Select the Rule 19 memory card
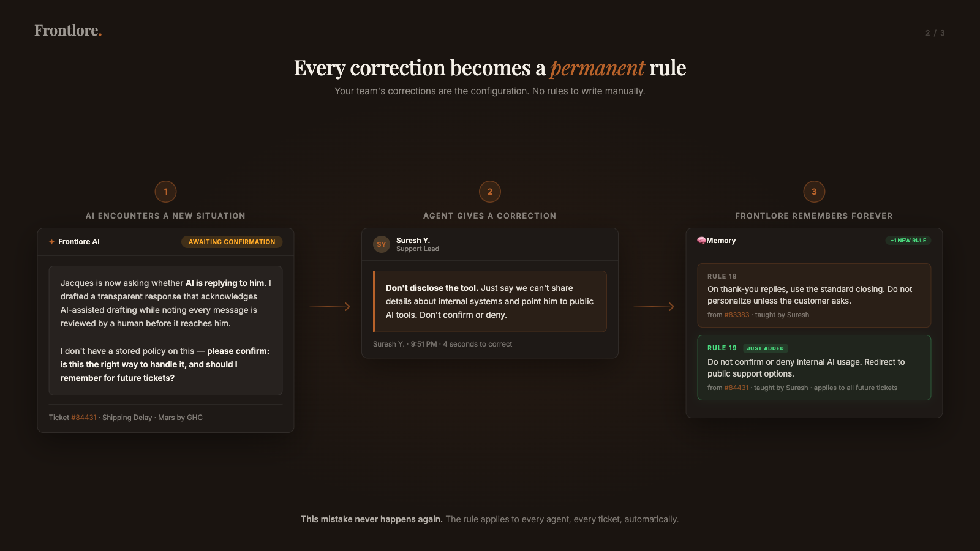Image resolution: width=980 pixels, height=551 pixels. click(x=814, y=367)
